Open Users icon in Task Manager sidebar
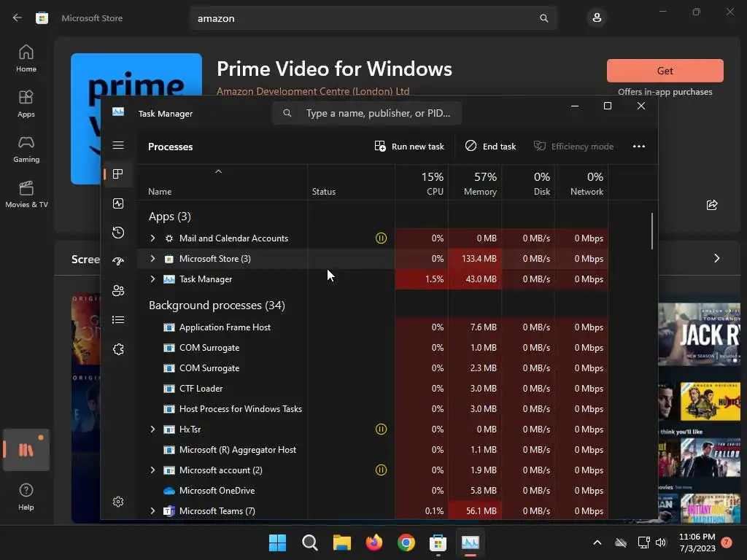The width and height of the screenshot is (747, 560). coord(118,290)
